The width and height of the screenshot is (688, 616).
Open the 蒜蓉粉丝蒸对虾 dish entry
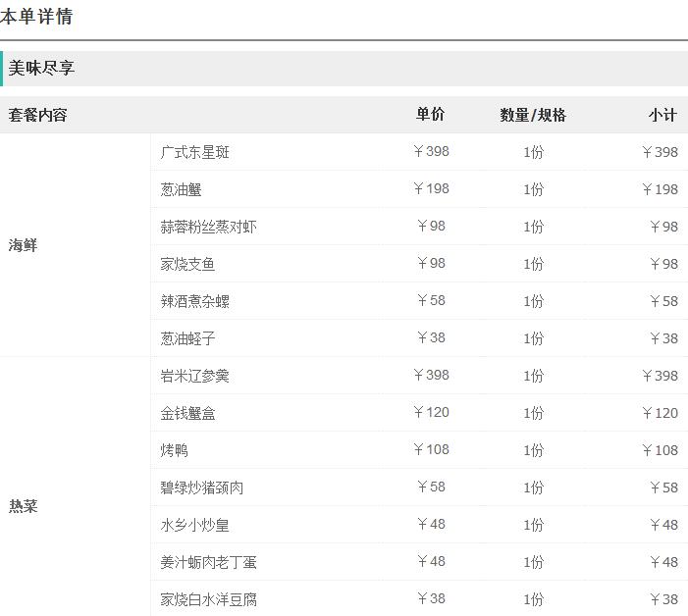(x=209, y=227)
